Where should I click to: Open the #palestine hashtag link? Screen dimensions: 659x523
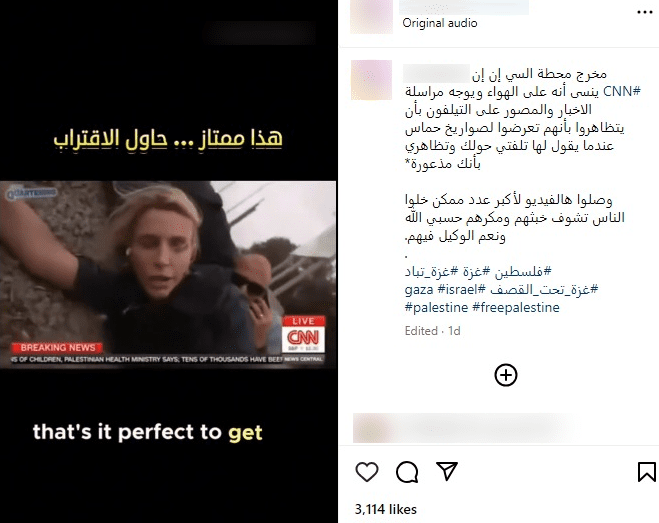436,307
